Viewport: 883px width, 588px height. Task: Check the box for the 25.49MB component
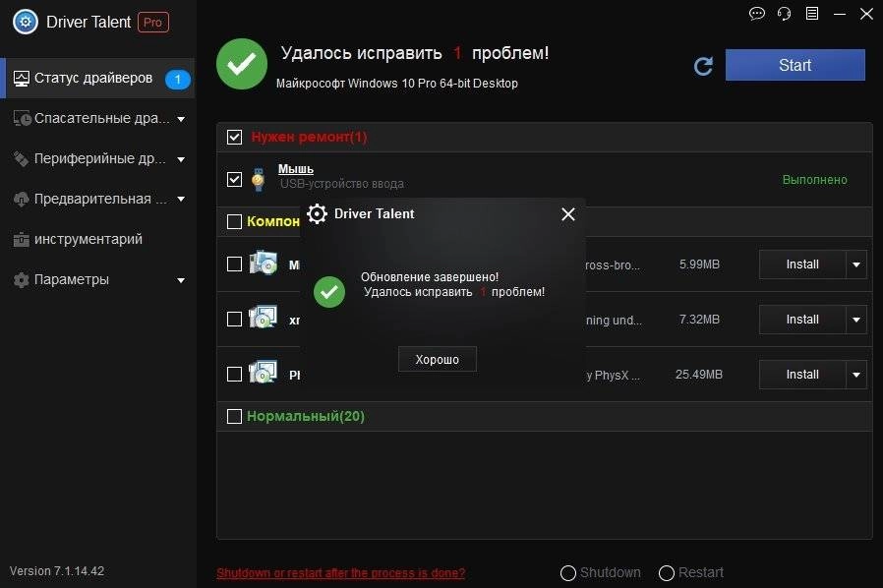click(234, 374)
